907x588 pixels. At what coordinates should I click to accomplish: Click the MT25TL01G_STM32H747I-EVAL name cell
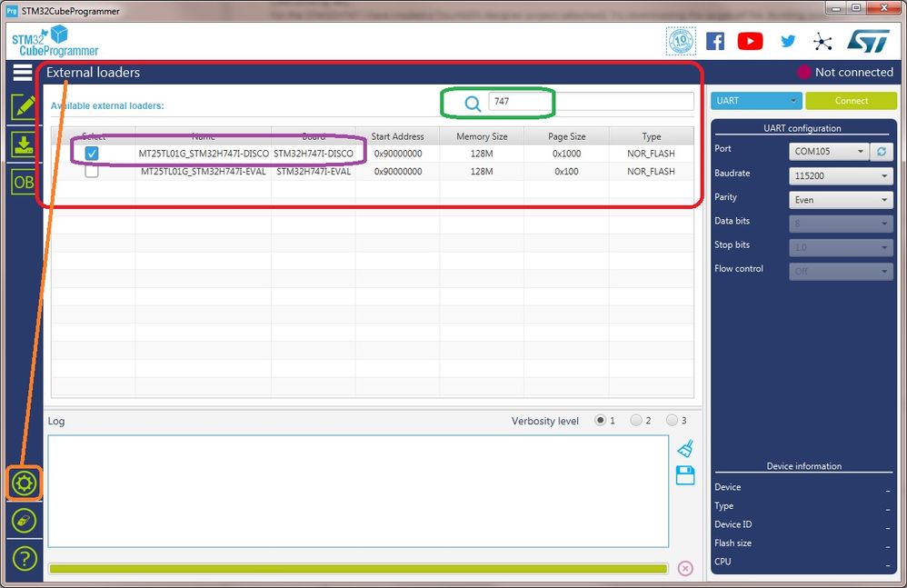coord(204,171)
